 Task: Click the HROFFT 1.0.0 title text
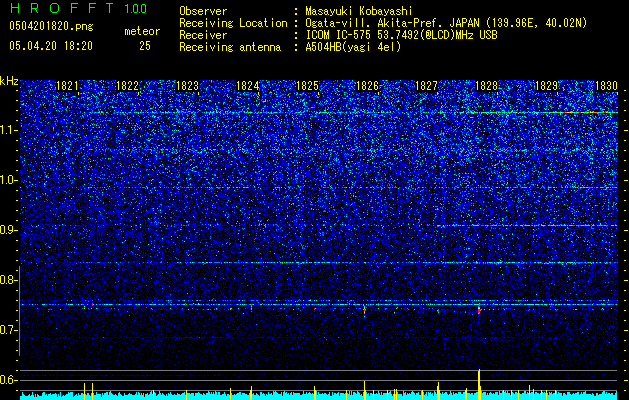pyautogui.click(x=78, y=8)
